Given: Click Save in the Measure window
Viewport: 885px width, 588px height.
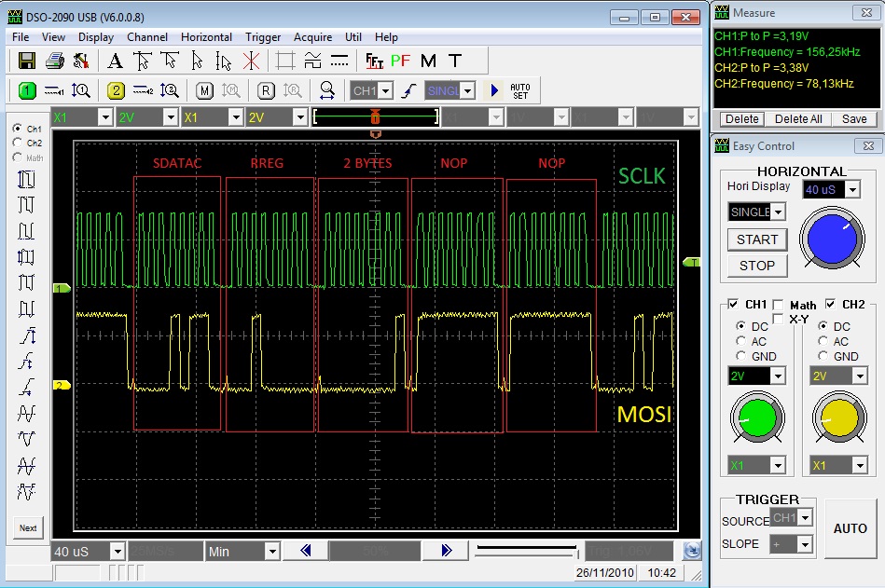Looking at the screenshot, I should [854, 119].
